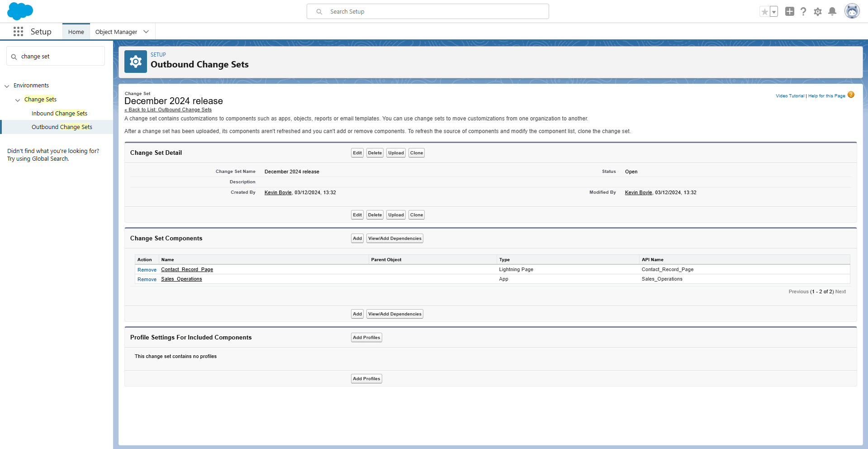
Task: Collapse the Environments tree section
Action: 7,86
